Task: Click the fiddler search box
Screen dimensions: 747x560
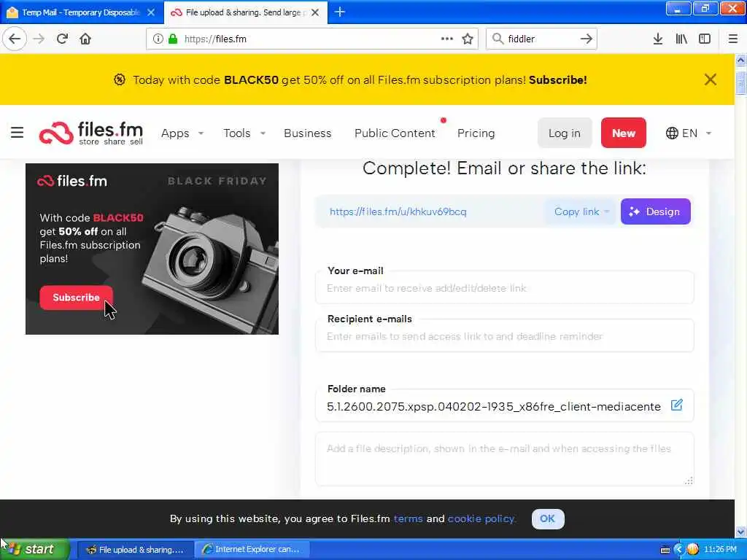Action: tap(541, 39)
